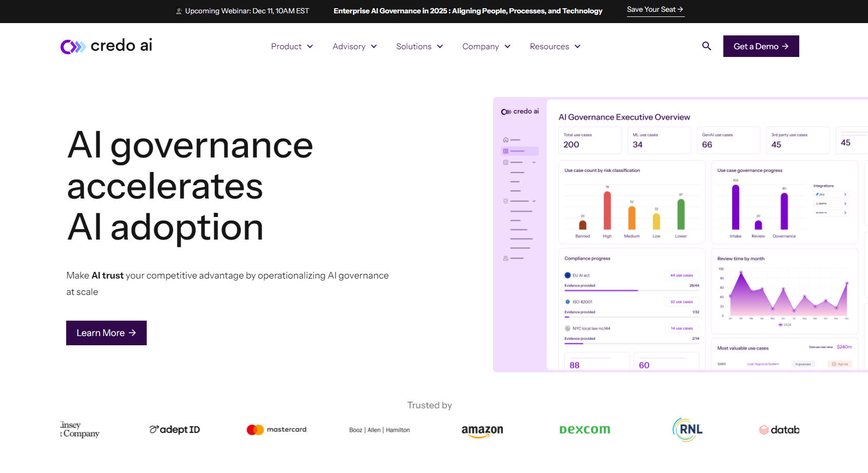Follow the Save Your Seat link
The width and height of the screenshot is (868, 473).
pyautogui.click(x=655, y=10)
